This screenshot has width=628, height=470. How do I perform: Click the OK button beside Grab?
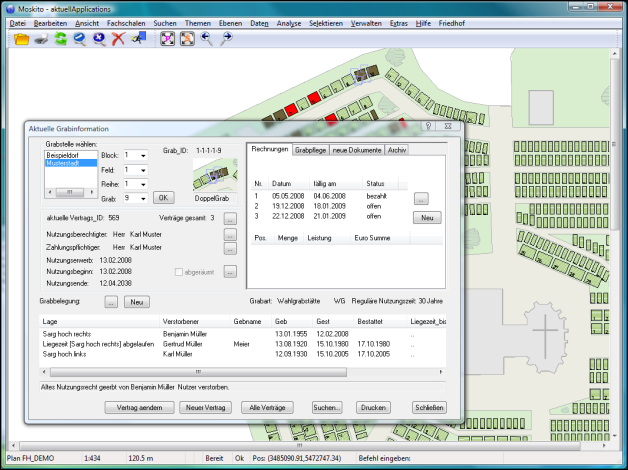pos(163,198)
